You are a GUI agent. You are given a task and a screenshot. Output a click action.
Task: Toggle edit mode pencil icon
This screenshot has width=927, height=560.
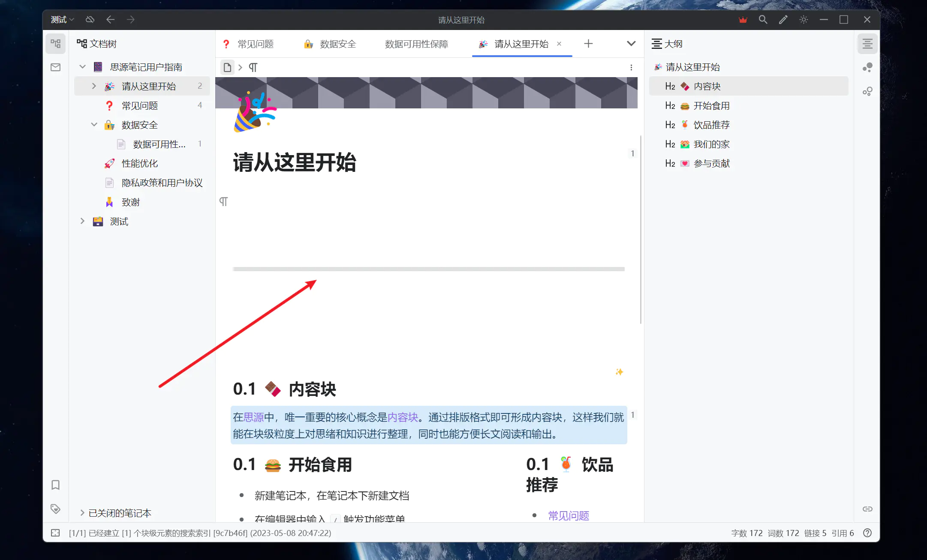tap(783, 20)
